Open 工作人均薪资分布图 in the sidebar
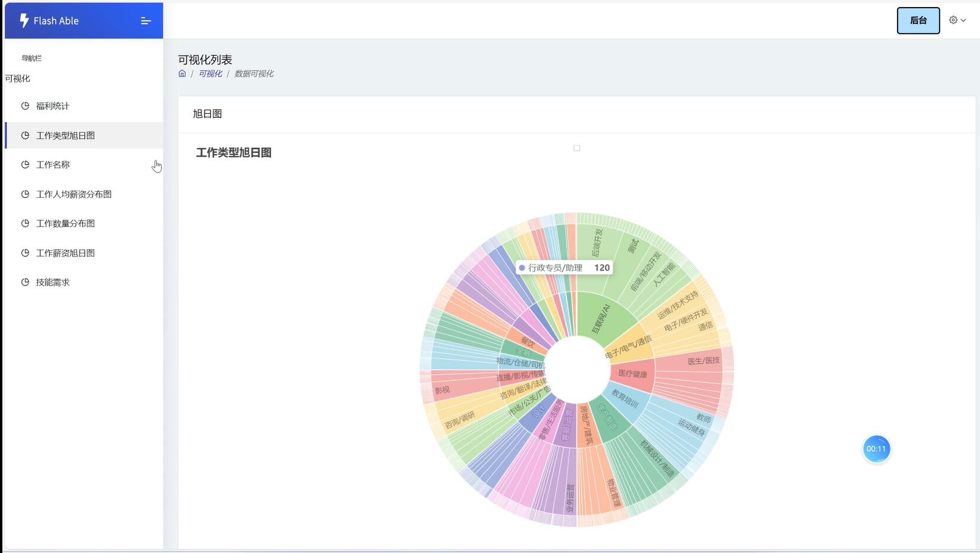The image size is (980, 553). tap(73, 194)
